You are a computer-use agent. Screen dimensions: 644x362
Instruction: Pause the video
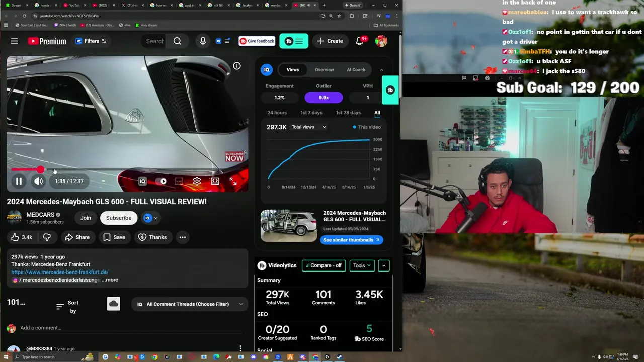19,181
